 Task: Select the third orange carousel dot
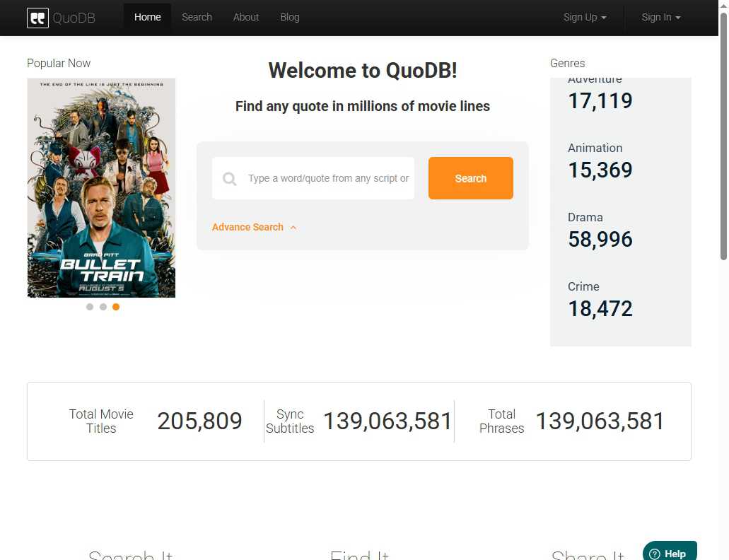(x=116, y=307)
